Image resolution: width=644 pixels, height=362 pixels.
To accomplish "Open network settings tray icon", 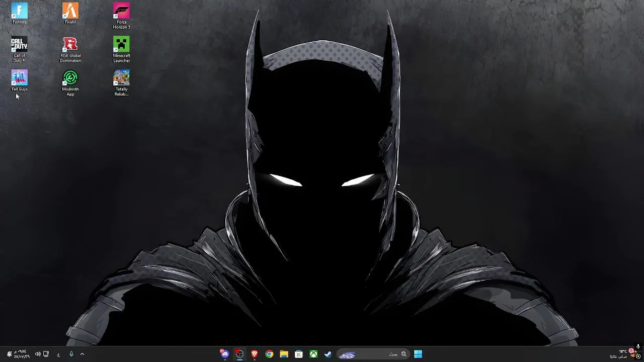I will pyautogui.click(x=46, y=354).
